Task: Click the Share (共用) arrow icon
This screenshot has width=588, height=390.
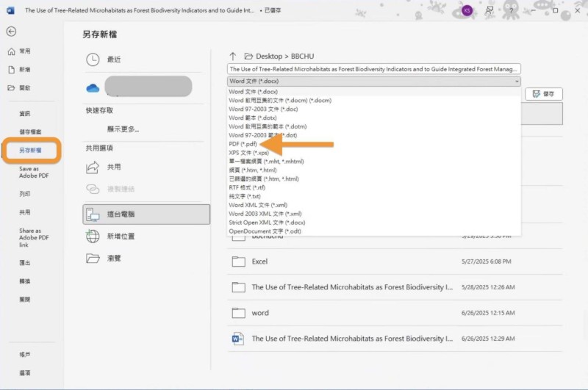Action: 93,167
